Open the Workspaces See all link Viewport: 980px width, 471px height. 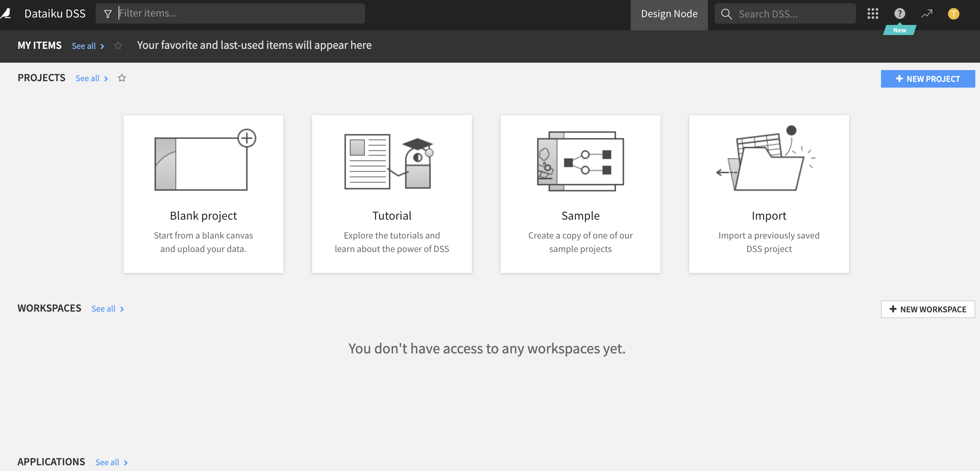point(103,309)
